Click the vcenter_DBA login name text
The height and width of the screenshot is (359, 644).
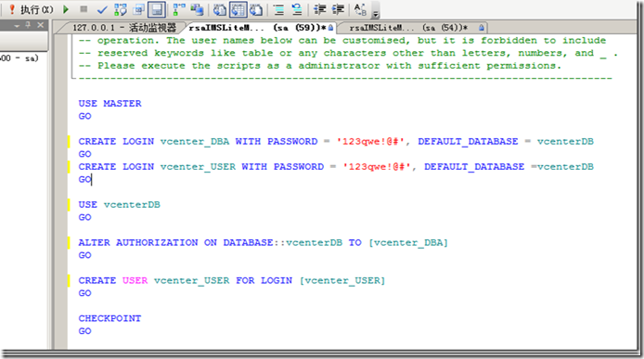(x=195, y=141)
